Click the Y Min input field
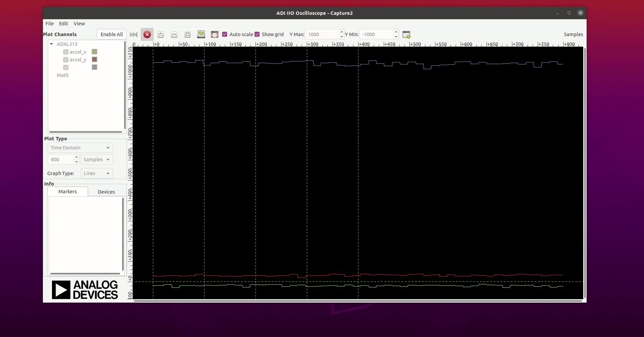Image resolution: width=644 pixels, height=337 pixels. [x=376, y=34]
